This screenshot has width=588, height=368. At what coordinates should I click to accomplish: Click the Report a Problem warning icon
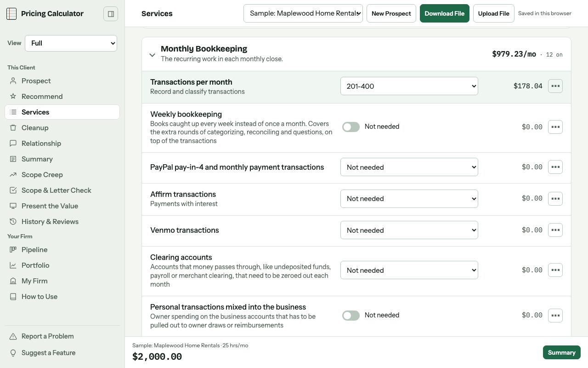[x=13, y=336]
